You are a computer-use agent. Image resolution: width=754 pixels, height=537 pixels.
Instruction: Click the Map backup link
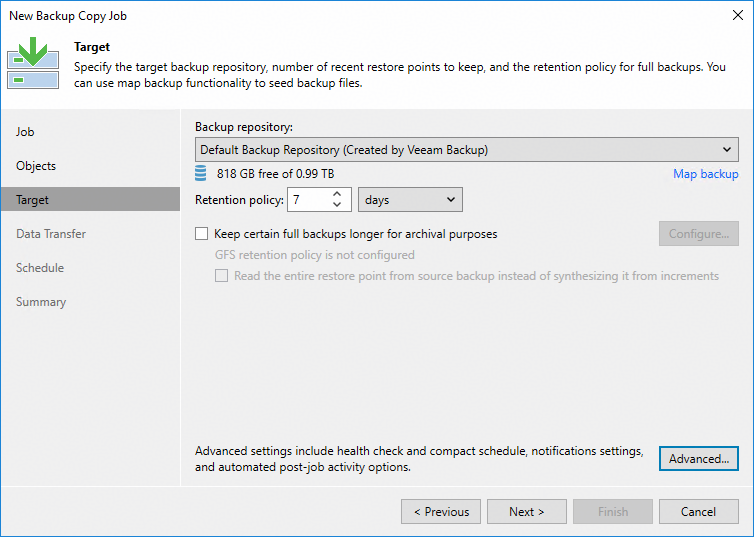705,174
